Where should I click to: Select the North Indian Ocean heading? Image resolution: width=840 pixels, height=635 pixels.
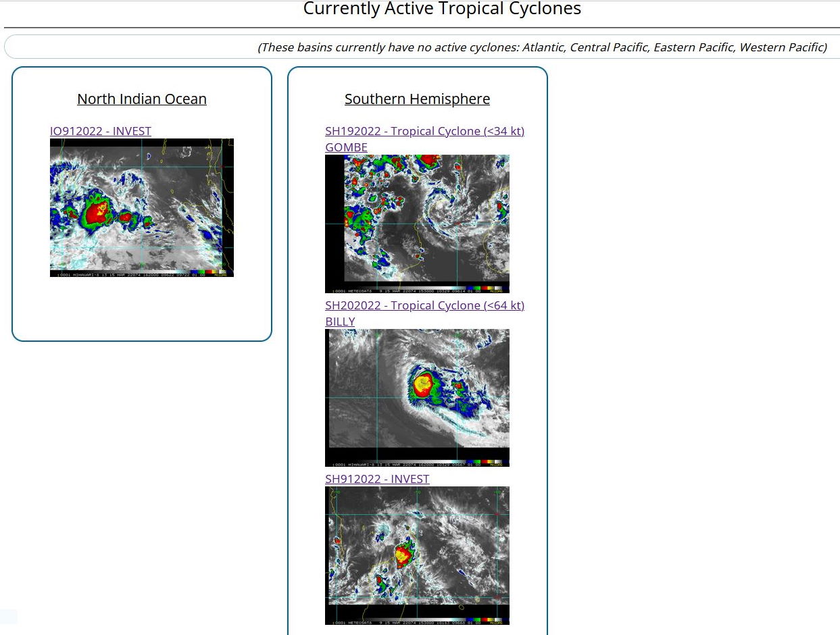click(x=142, y=99)
